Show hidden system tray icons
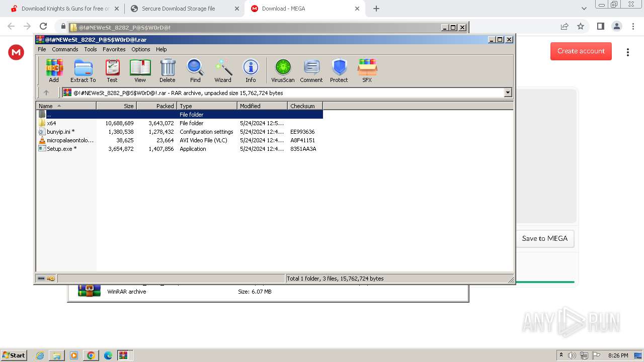The image size is (644, 362). (x=561, y=355)
